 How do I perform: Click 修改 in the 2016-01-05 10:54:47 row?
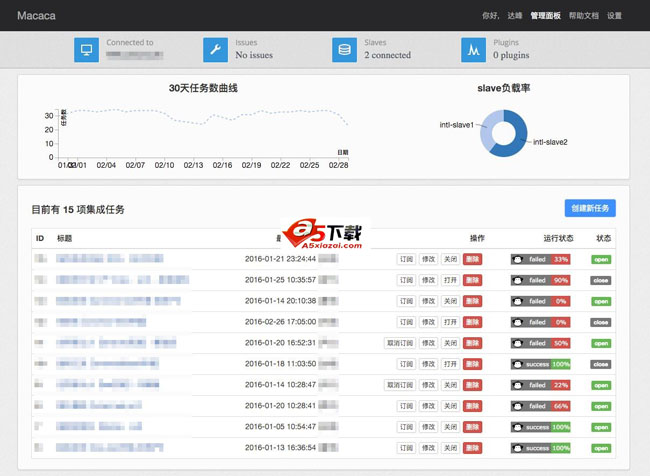(x=428, y=427)
